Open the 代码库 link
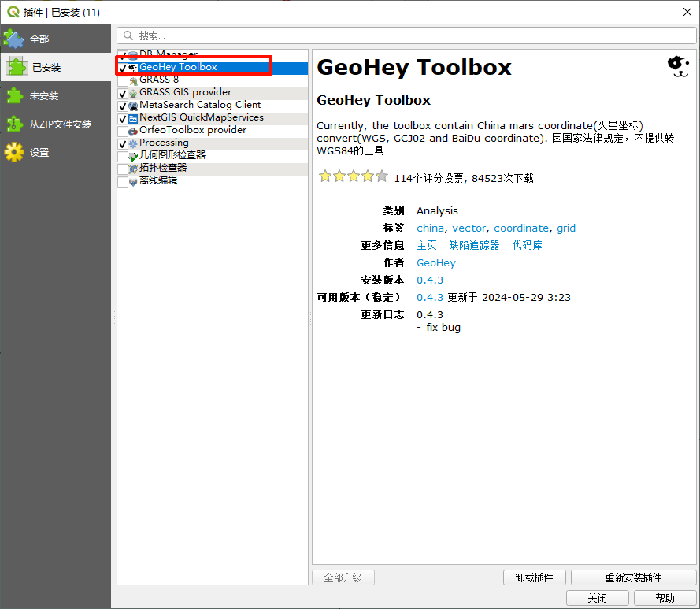This screenshot has width=700, height=609. coord(528,245)
